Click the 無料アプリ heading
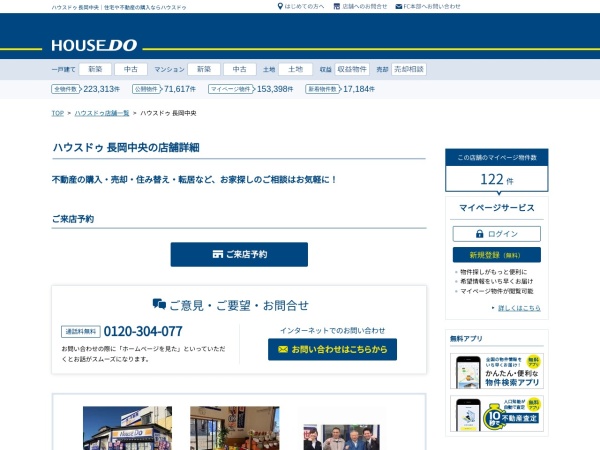 pos(466,339)
